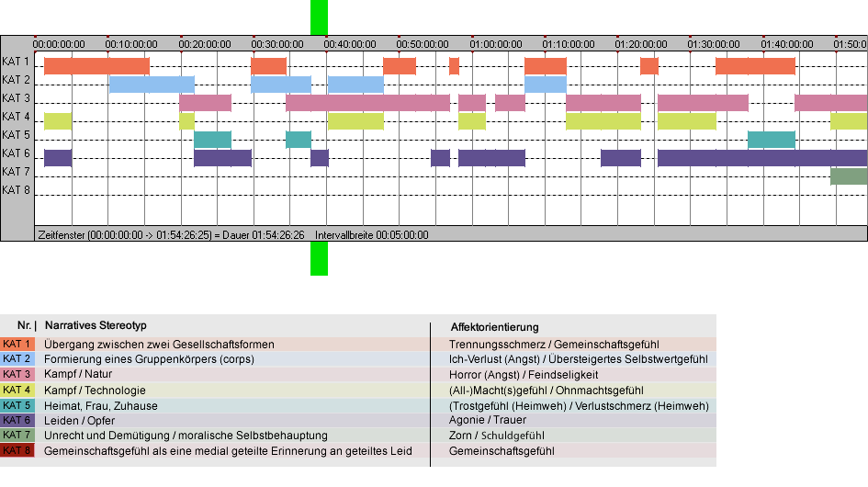
Task: Click the orange KAT 1 legend swatch
Action: pos(17,344)
